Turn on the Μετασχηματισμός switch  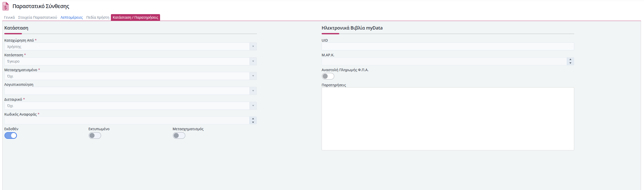point(179,136)
